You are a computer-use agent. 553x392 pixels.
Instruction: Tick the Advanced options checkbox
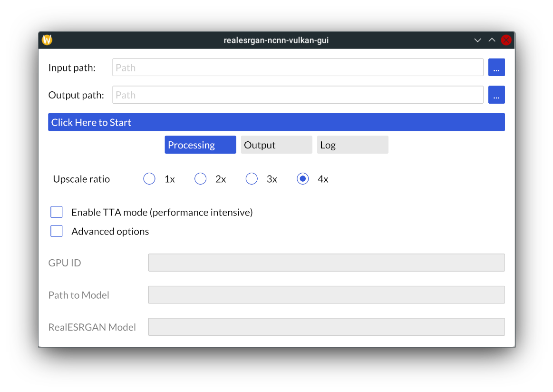[57, 231]
